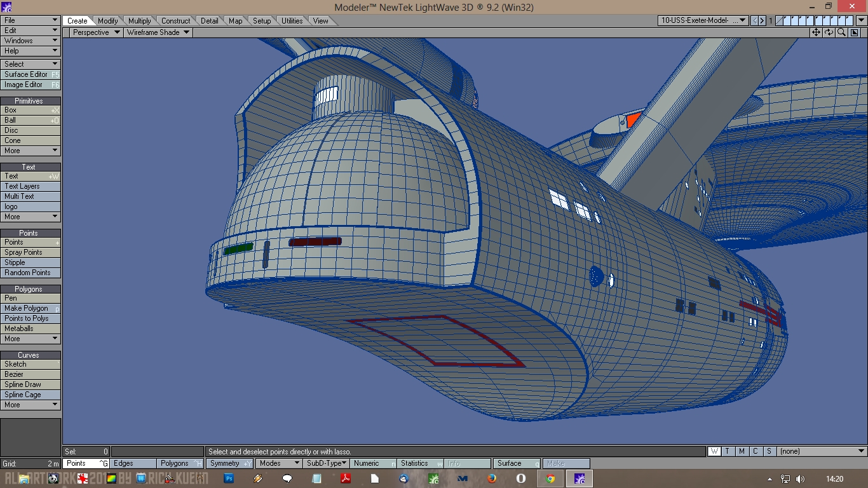Open the Detail tab

210,21
